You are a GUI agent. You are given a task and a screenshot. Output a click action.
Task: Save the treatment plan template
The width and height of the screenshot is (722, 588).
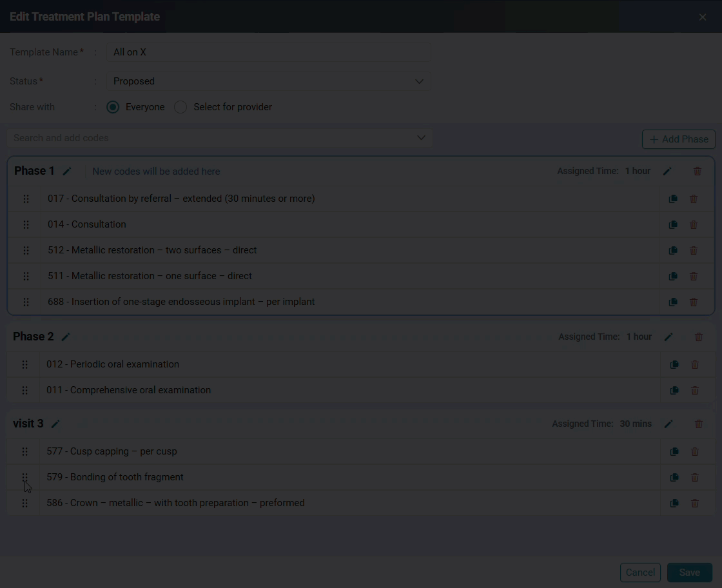689,573
